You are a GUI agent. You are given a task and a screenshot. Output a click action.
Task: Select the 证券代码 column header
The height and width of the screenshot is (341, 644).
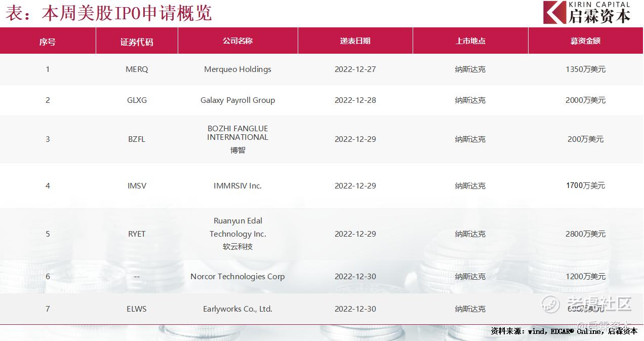pos(137,42)
